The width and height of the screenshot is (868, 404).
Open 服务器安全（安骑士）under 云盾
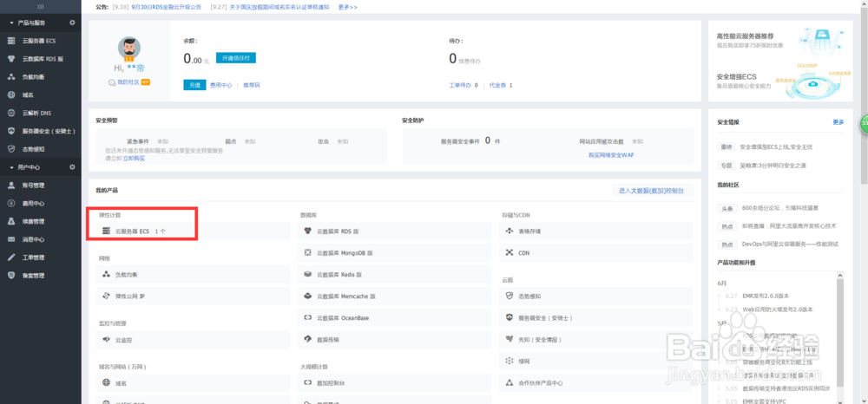[x=595, y=318]
